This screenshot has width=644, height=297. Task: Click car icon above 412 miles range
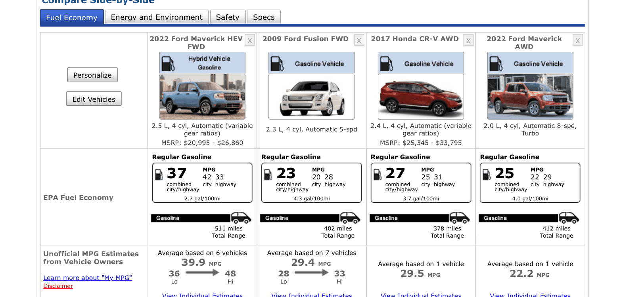click(569, 218)
